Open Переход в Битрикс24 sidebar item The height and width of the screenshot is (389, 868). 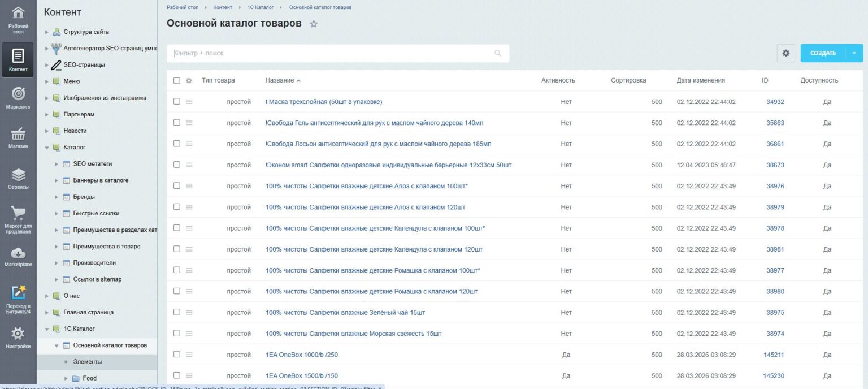click(18, 299)
